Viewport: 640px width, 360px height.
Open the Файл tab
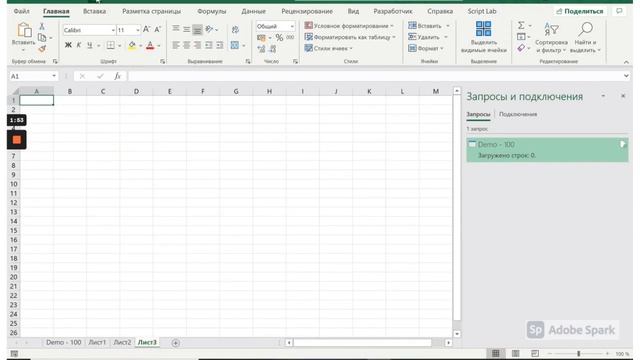pyautogui.click(x=21, y=11)
